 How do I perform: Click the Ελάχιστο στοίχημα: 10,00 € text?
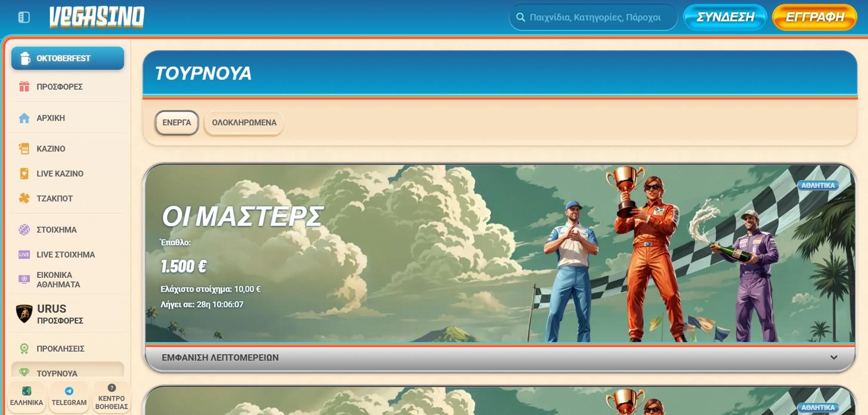(x=211, y=289)
